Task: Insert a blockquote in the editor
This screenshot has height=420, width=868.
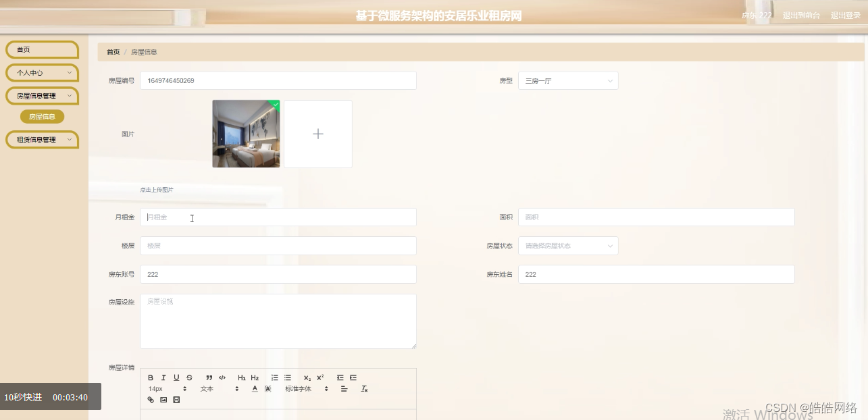Action: click(209, 377)
